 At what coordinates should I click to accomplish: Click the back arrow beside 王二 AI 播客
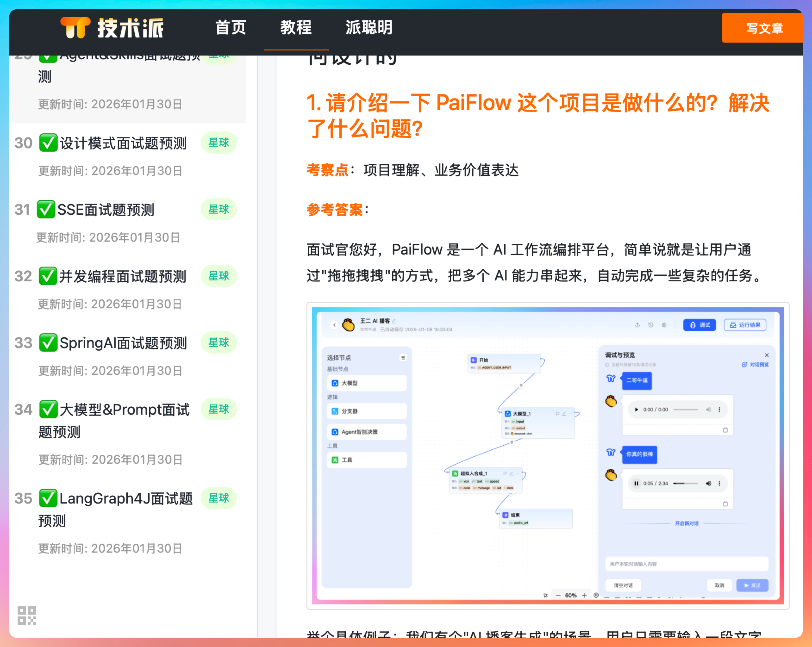[x=334, y=325]
